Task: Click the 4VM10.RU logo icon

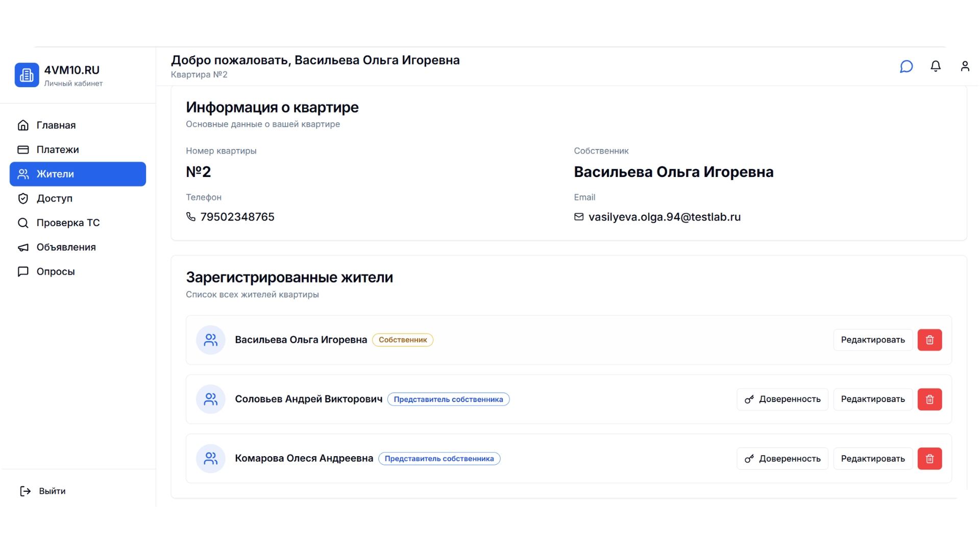Action: tap(27, 74)
